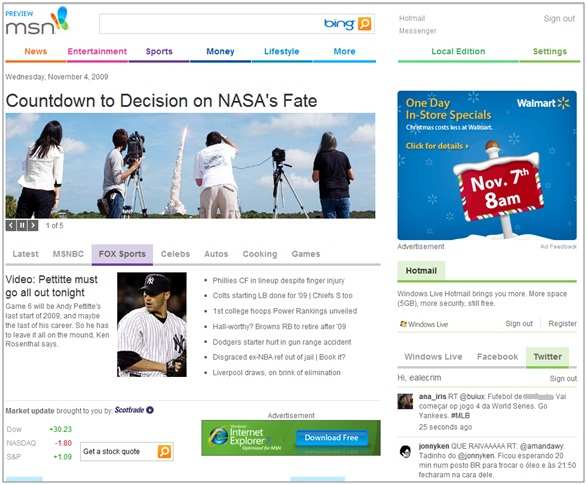
Task: Open jonnyken Twitter avatar
Action: coord(405,451)
